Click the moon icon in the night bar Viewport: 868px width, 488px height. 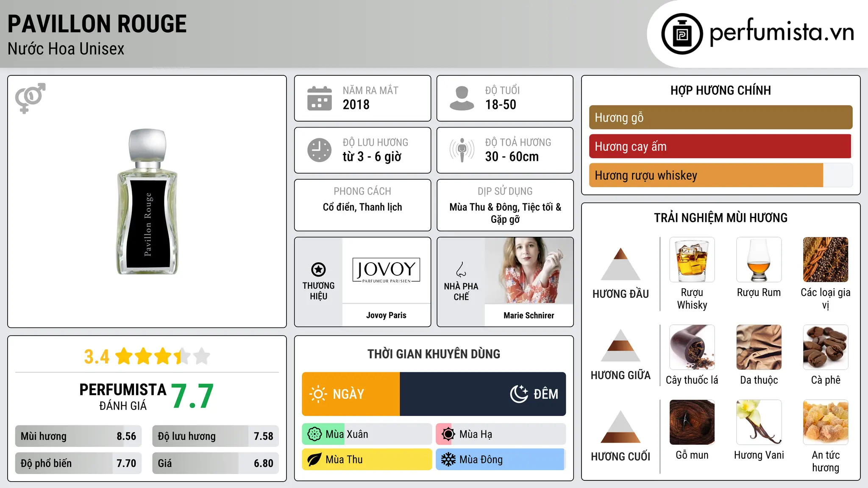(519, 394)
